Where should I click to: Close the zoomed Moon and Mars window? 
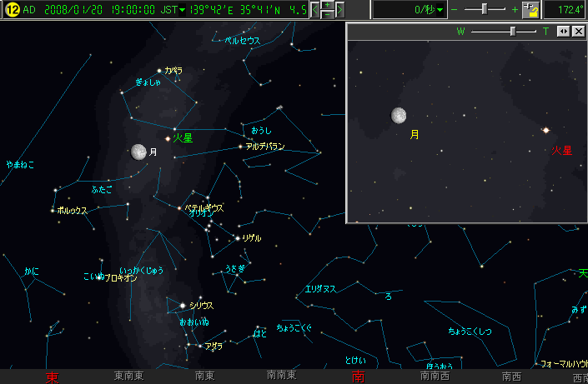578,31
